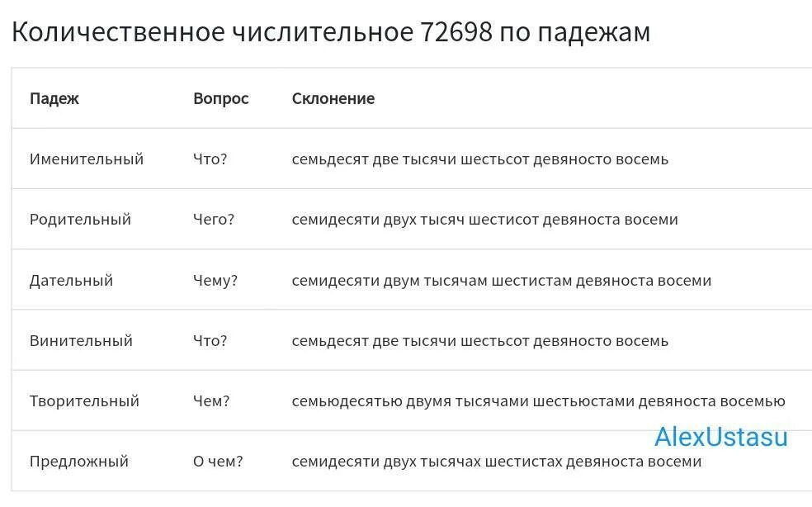Click the instrumental text 'семьюдесятью двумя тысячами'

410,402
